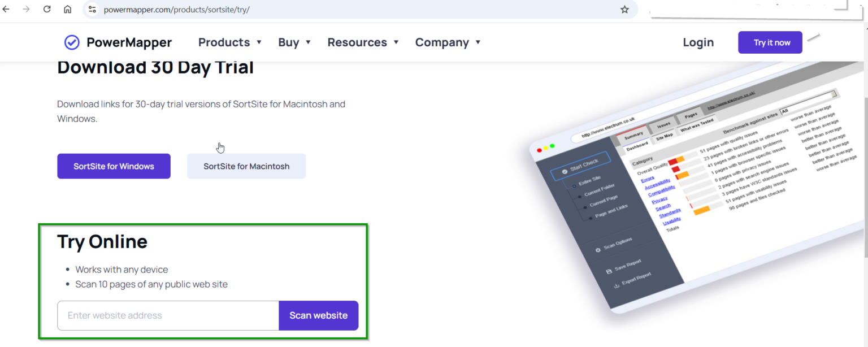Click the Scan website button
Image resolution: width=868 pixels, height=347 pixels.
(318, 315)
